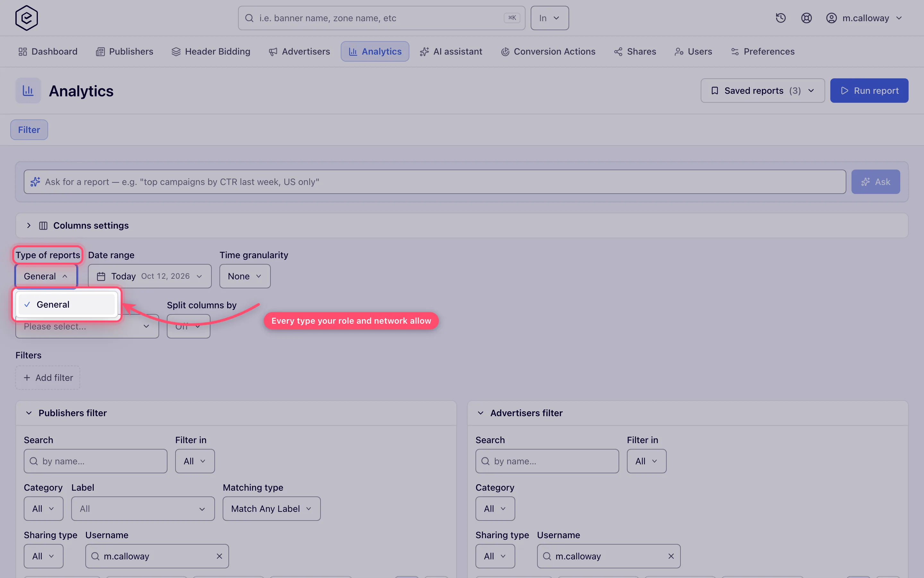Click the Columns settings table icon
The image size is (924, 578).
(x=43, y=225)
